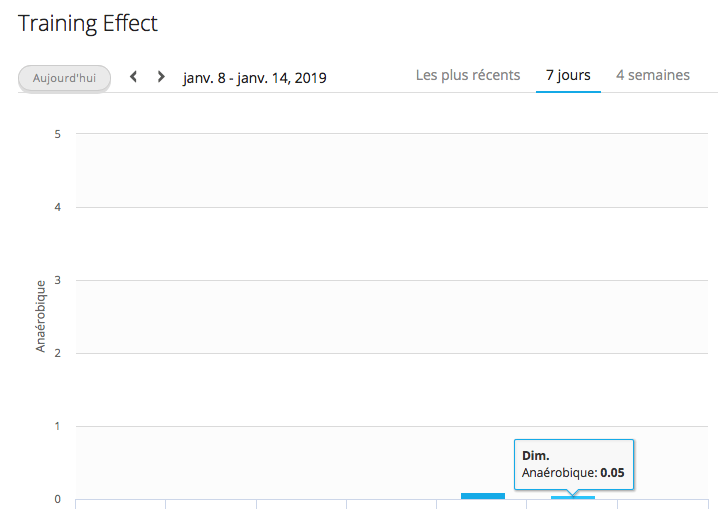Click the y-axis label 5
The image size is (724, 522).
(58, 134)
